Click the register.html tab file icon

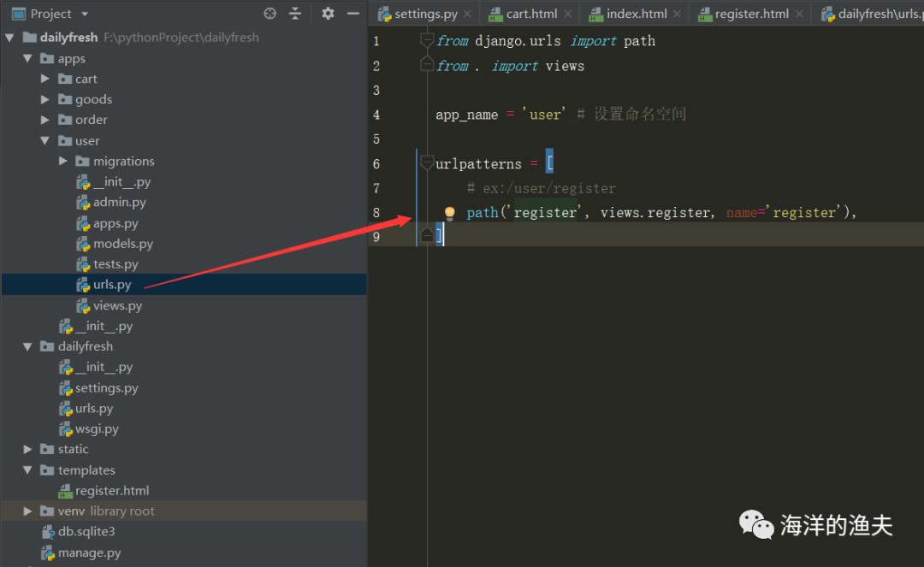click(x=705, y=15)
